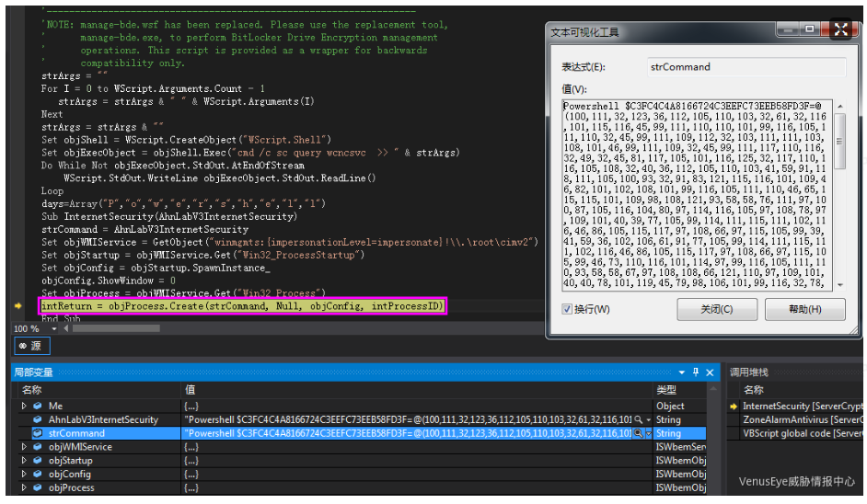Click the 表达式 strCommand expression field
Screen dimensions: 867x504
746,67
